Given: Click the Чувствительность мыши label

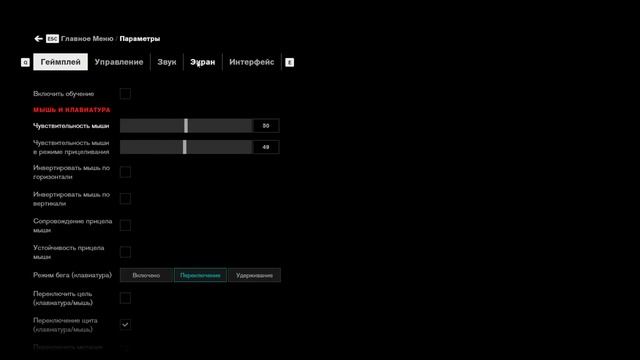Looking at the screenshot, I should click(71, 126).
